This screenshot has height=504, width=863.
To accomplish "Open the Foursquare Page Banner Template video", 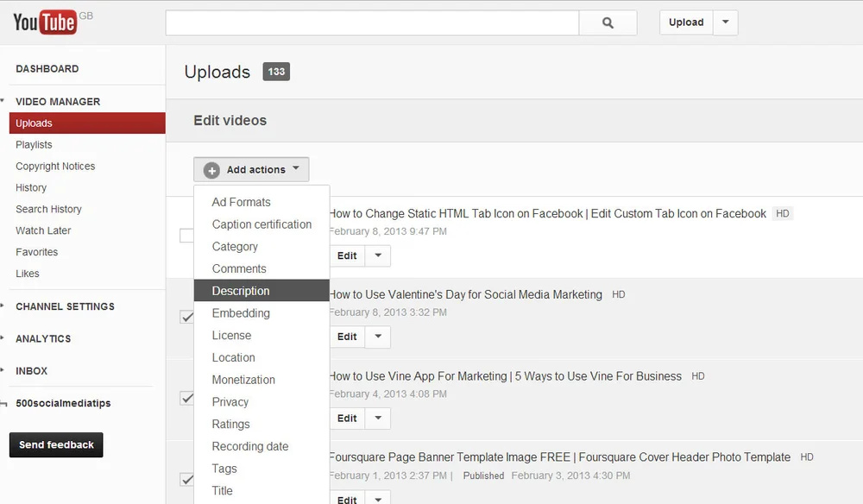I will tap(560, 457).
